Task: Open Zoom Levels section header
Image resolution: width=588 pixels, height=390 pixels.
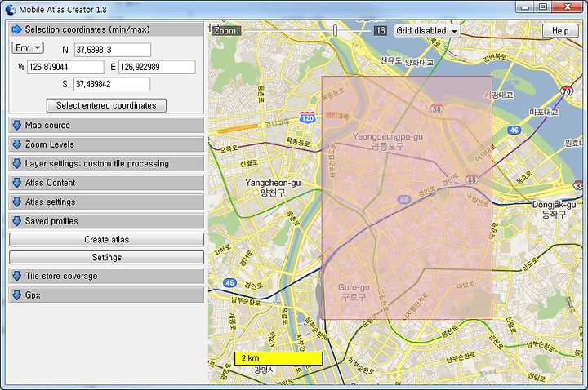Action: click(x=106, y=144)
